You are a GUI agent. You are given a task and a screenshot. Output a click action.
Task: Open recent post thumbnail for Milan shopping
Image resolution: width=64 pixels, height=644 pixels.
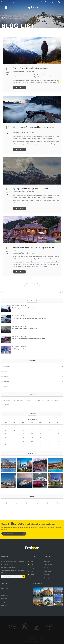tap(6, 319)
